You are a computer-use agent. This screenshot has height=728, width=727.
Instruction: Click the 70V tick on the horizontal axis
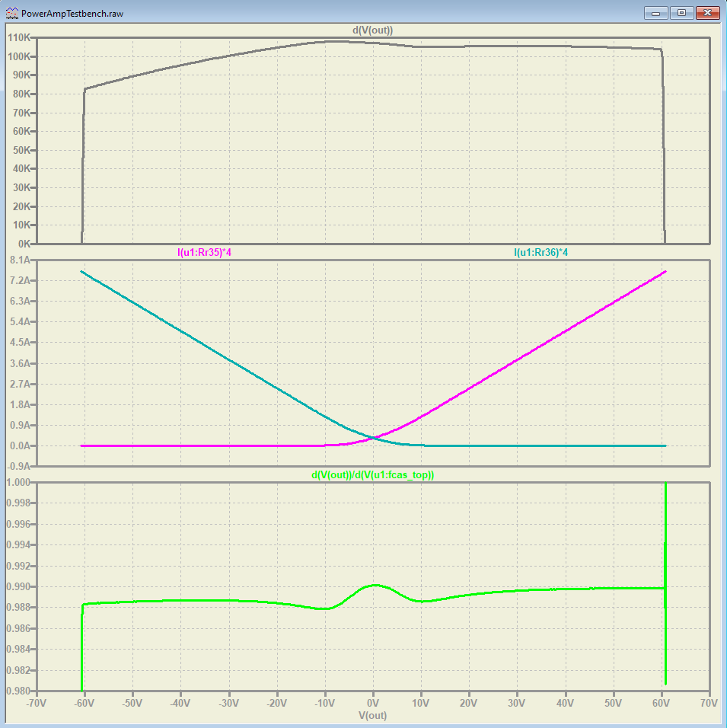click(x=709, y=703)
